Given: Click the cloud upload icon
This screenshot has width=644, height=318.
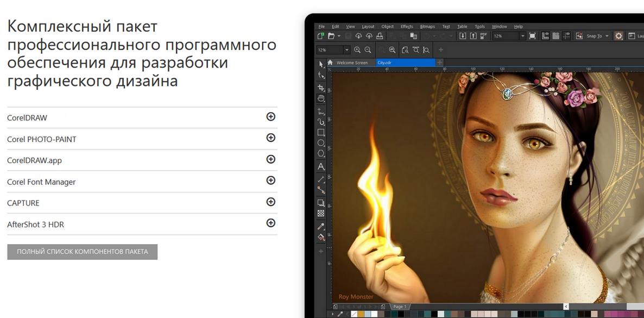Looking at the screenshot, I should [369, 36].
